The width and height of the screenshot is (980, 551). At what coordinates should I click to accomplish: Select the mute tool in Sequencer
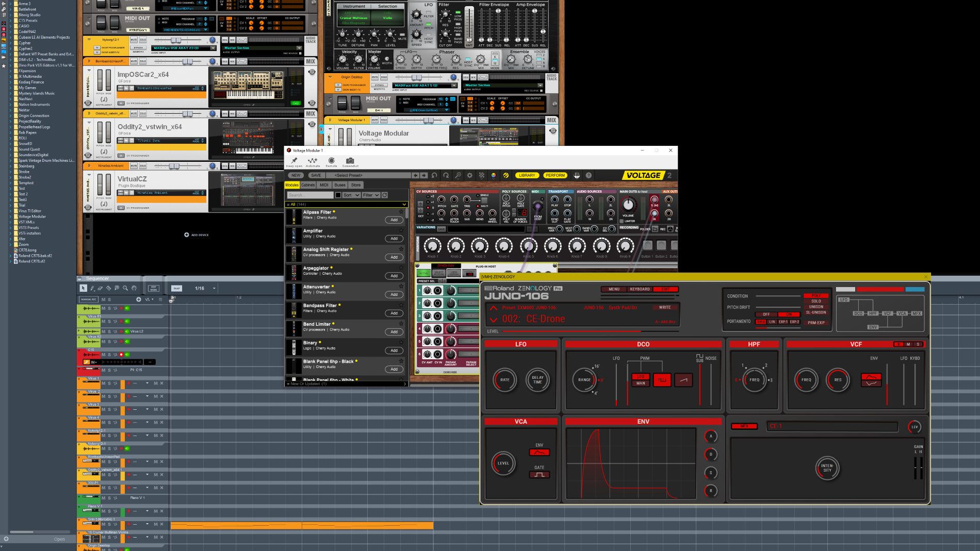[117, 288]
